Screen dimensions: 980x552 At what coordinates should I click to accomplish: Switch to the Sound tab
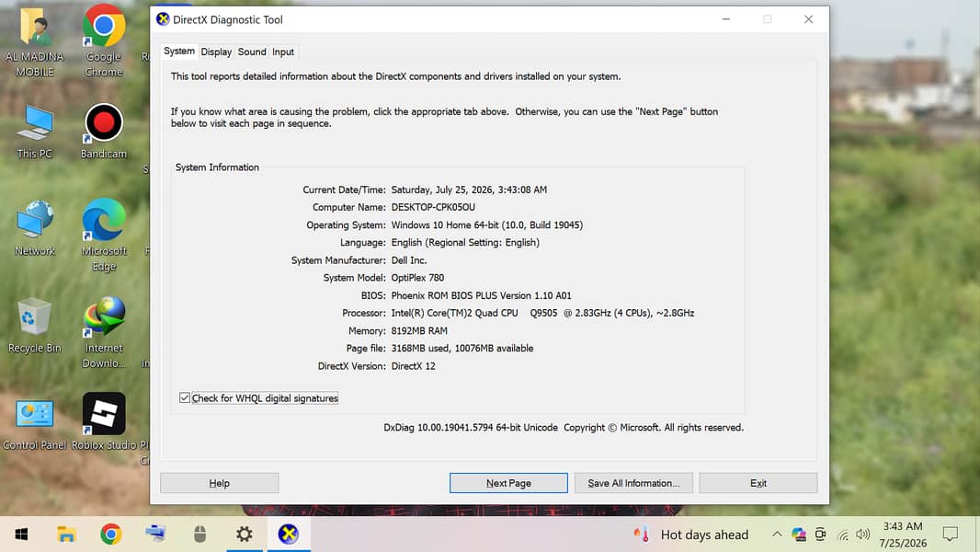252,52
